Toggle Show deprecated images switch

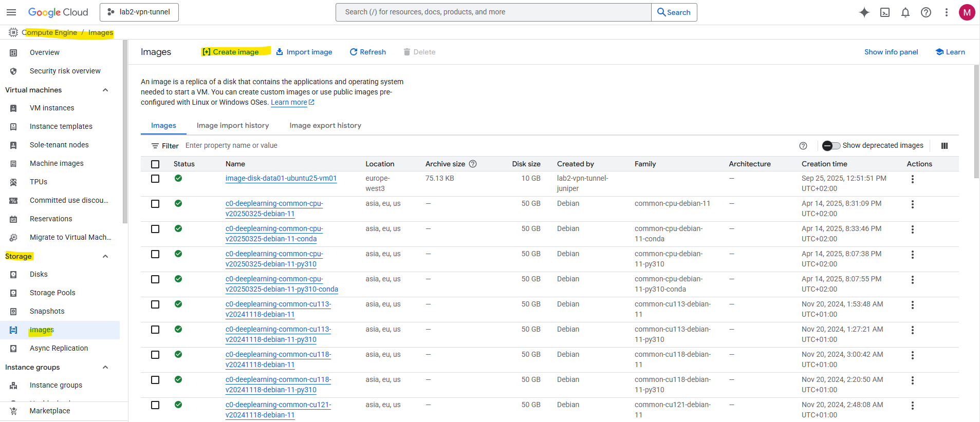point(830,146)
